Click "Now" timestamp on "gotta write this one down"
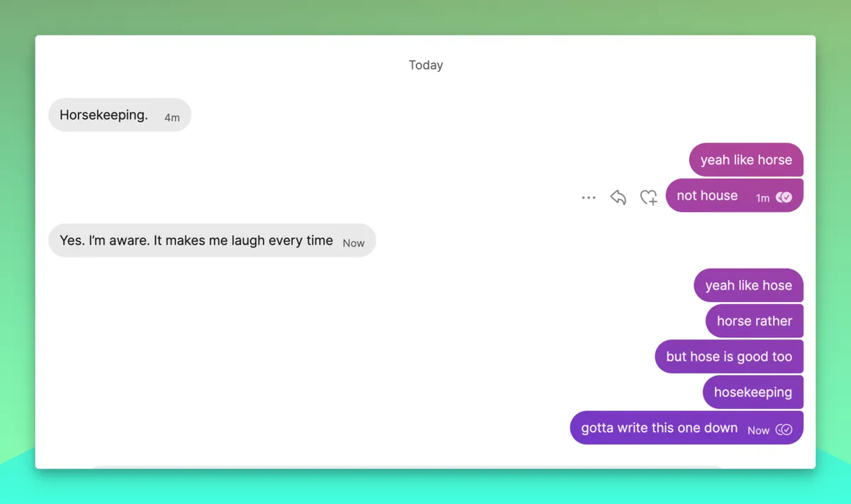 tap(758, 430)
